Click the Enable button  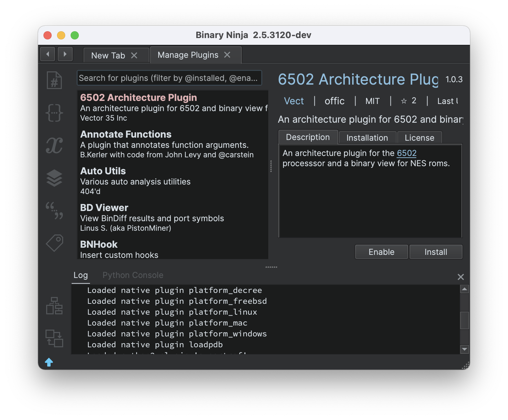click(x=382, y=252)
